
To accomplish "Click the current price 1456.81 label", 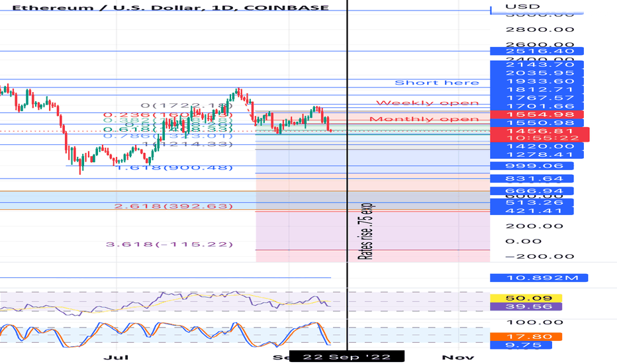I will [540, 131].
